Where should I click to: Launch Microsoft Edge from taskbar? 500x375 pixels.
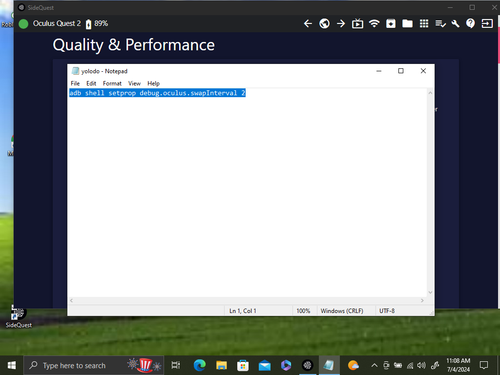[x=199, y=365]
